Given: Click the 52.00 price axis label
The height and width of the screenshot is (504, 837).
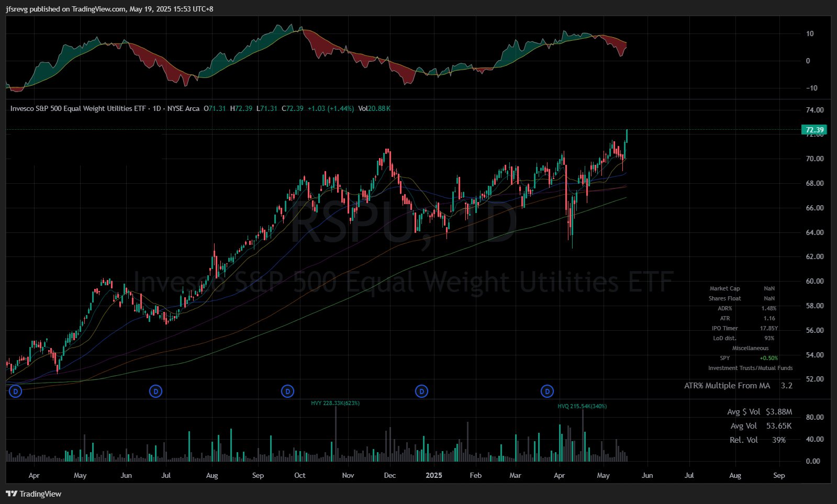Looking at the screenshot, I should pyautogui.click(x=814, y=379).
